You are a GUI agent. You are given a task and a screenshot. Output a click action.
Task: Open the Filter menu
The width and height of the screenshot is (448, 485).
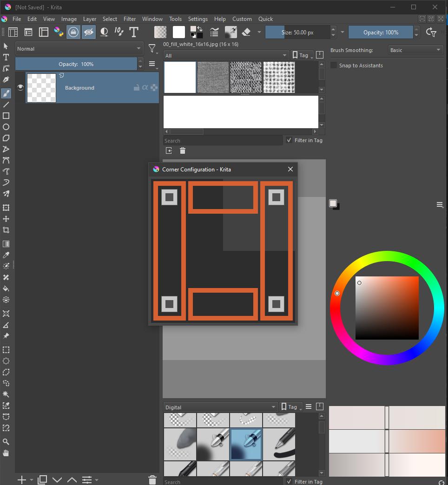[130, 19]
